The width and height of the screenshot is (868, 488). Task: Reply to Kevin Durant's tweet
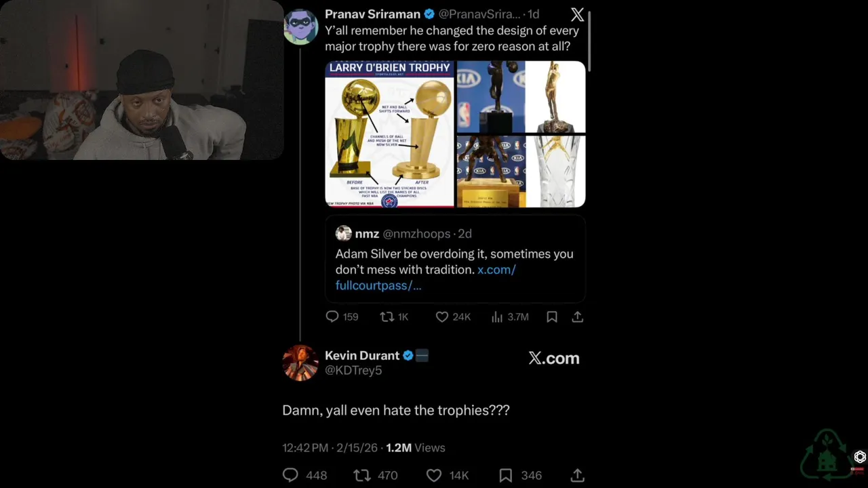(x=304, y=475)
